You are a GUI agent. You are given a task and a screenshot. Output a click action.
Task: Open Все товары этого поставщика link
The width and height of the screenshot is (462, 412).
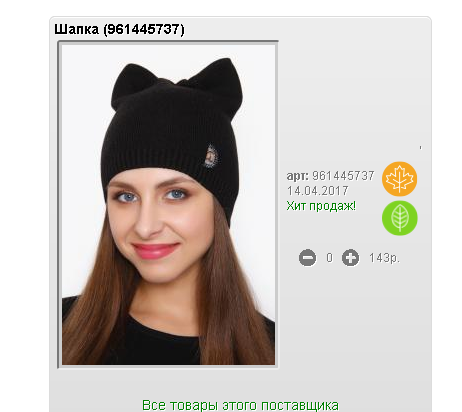tap(240, 405)
